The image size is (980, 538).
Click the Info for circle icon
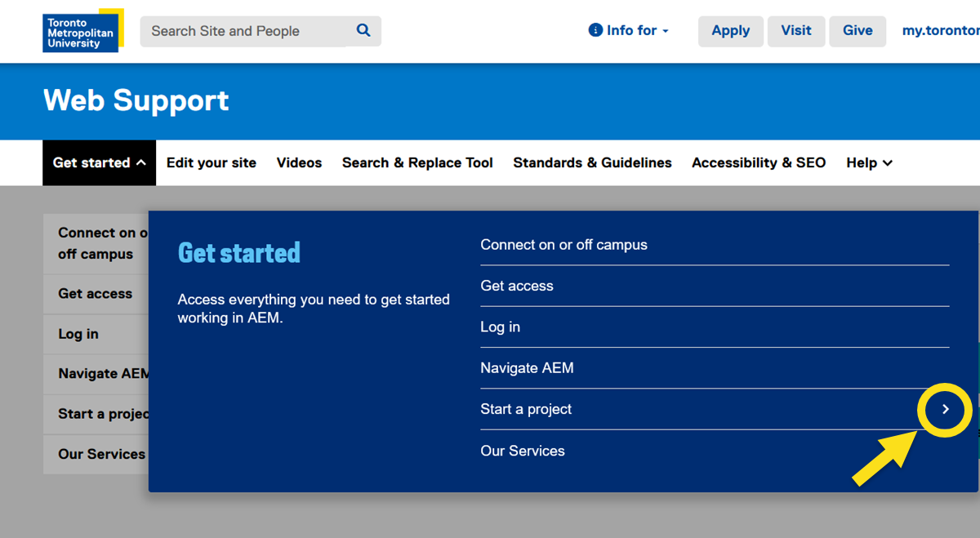(x=595, y=30)
